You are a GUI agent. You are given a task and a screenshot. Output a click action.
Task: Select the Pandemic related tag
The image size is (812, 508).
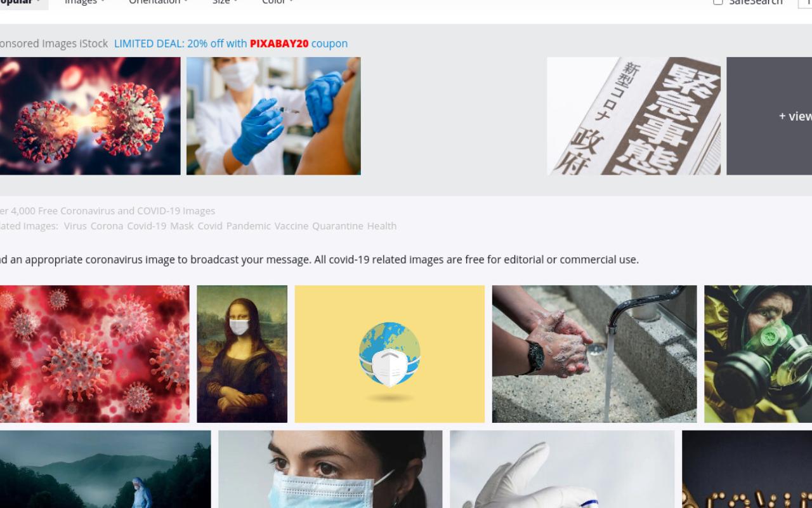248,226
